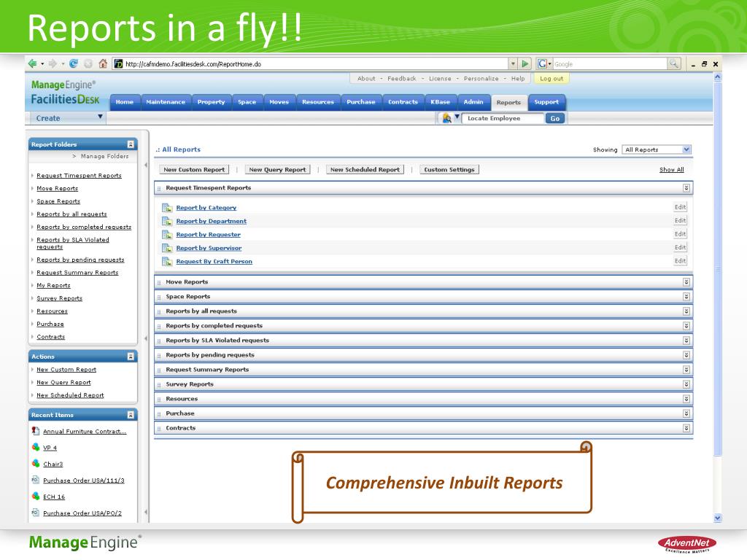Image resolution: width=747 pixels, height=560 pixels.
Task: Click the Google search magnifier icon
Action: [674, 63]
